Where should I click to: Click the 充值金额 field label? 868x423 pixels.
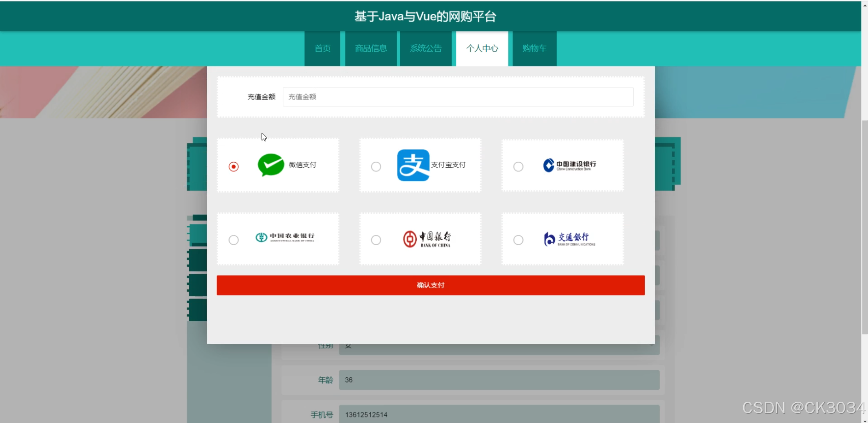click(262, 97)
